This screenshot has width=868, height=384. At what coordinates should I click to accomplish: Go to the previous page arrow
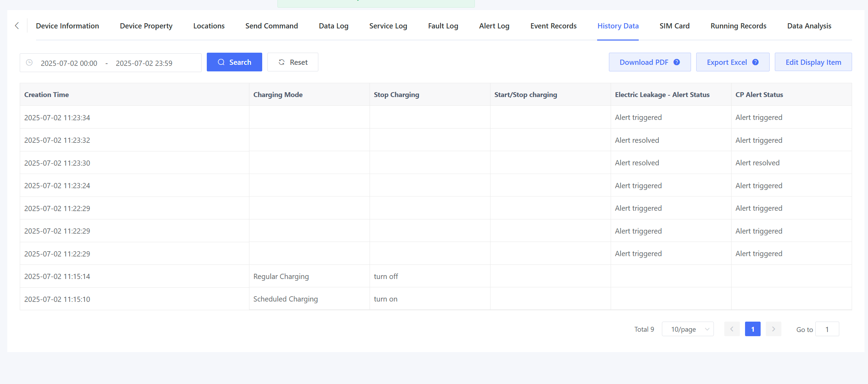point(732,329)
